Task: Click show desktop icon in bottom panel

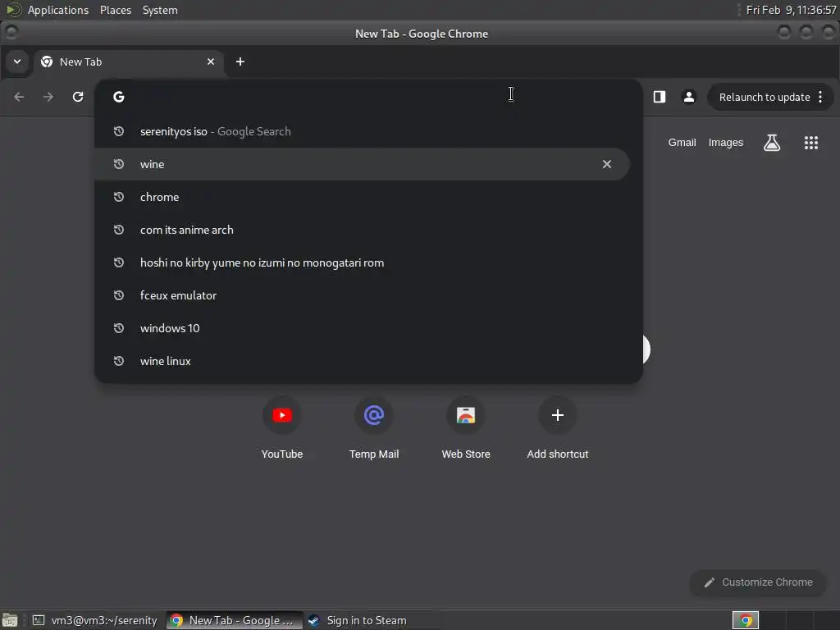Action: point(10,620)
